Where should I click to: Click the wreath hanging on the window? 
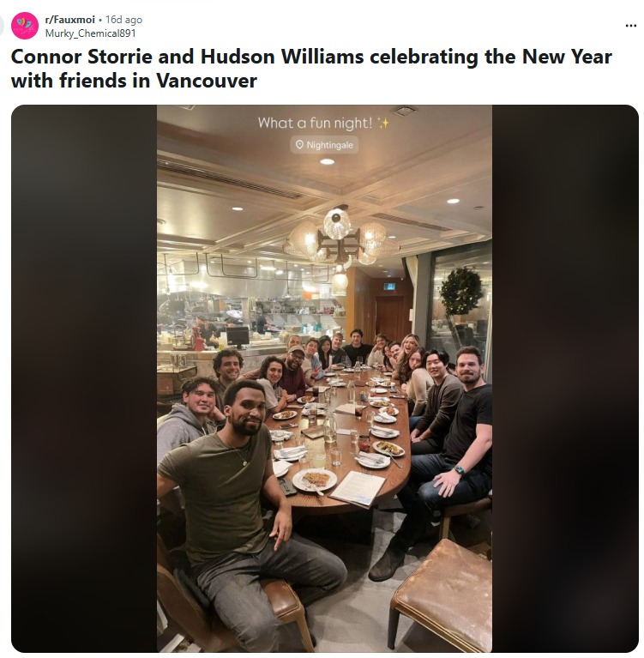[460, 291]
